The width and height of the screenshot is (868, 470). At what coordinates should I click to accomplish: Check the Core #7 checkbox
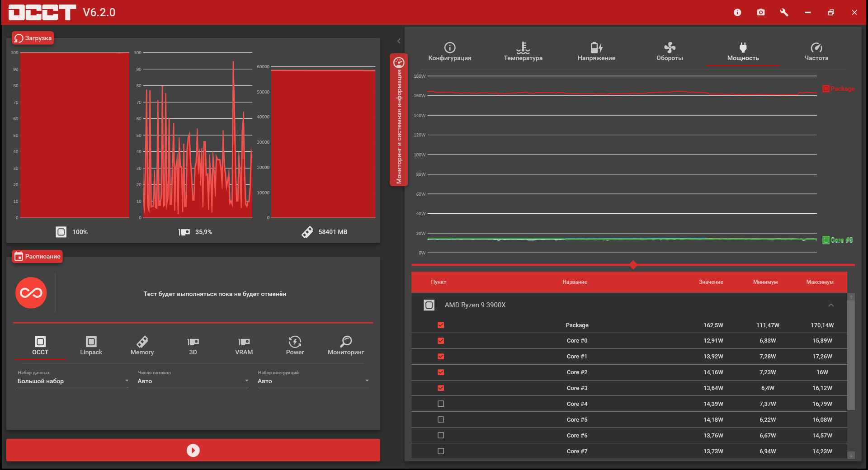(x=441, y=451)
